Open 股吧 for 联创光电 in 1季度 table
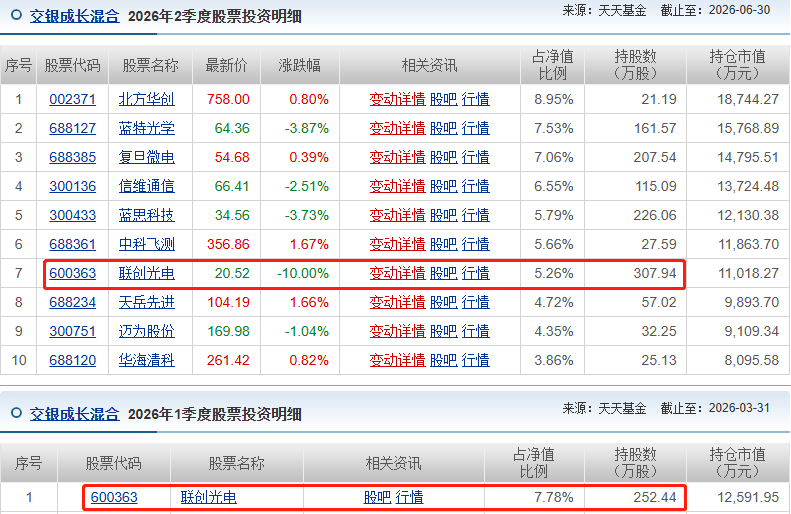Screen dimensions: 791x514 tap(377, 497)
